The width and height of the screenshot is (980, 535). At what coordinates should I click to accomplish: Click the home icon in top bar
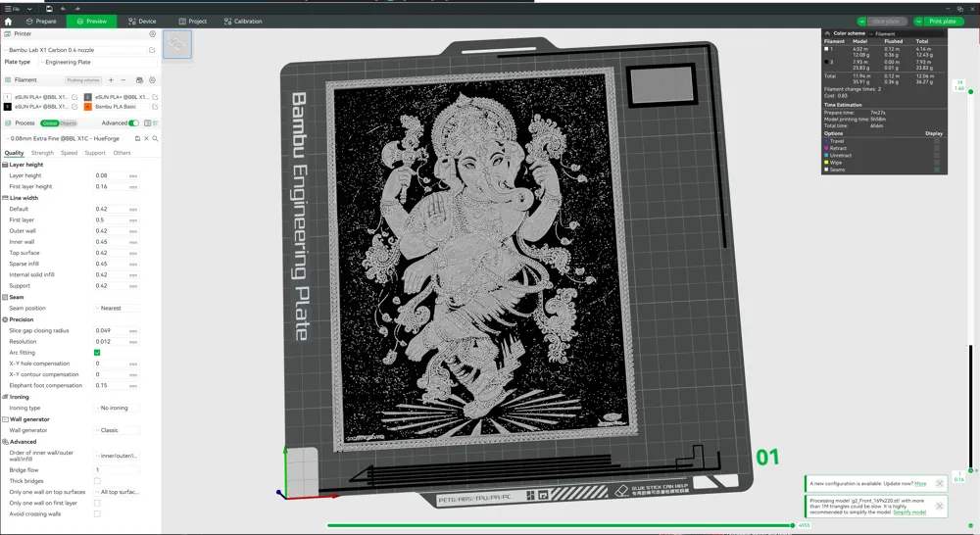click(8, 22)
